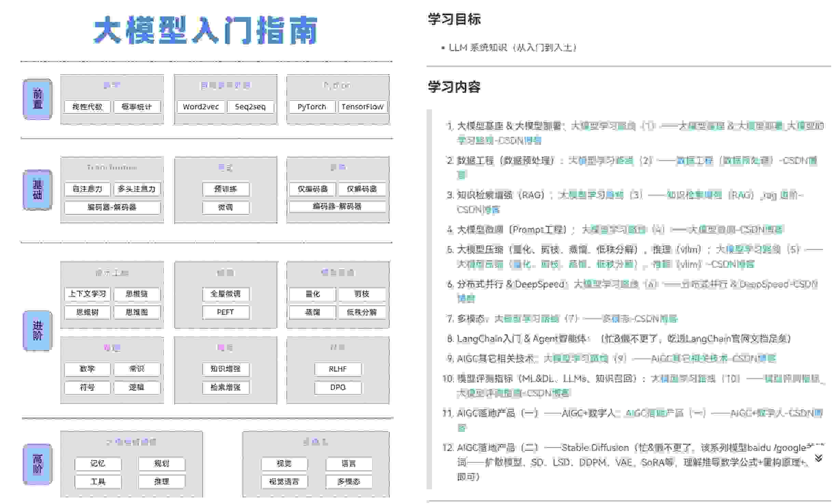Image resolution: width=837 pixels, height=504 pixels.
Task: Open the 知识检索增强（RAG）CSDN link
Action: (x=630, y=202)
